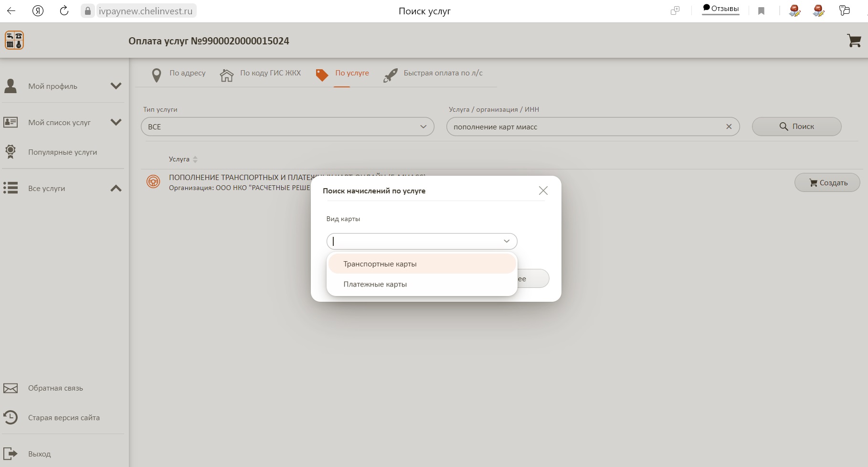Open Мой список услуг
This screenshot has width=868, height=467.
click(x=59, y=123)
